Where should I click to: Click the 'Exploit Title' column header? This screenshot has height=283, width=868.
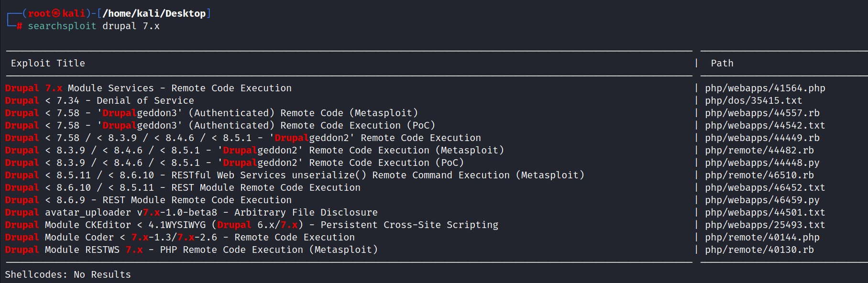(x=48, y=63)
